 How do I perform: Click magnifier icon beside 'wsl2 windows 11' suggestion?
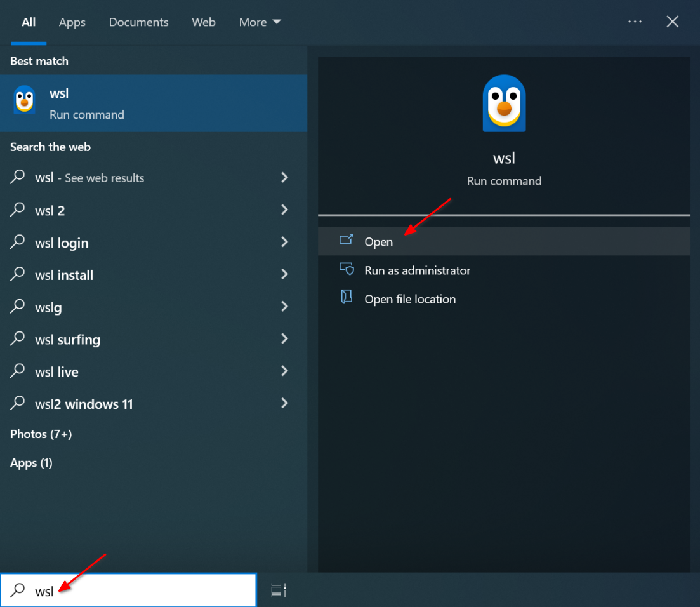17,403
